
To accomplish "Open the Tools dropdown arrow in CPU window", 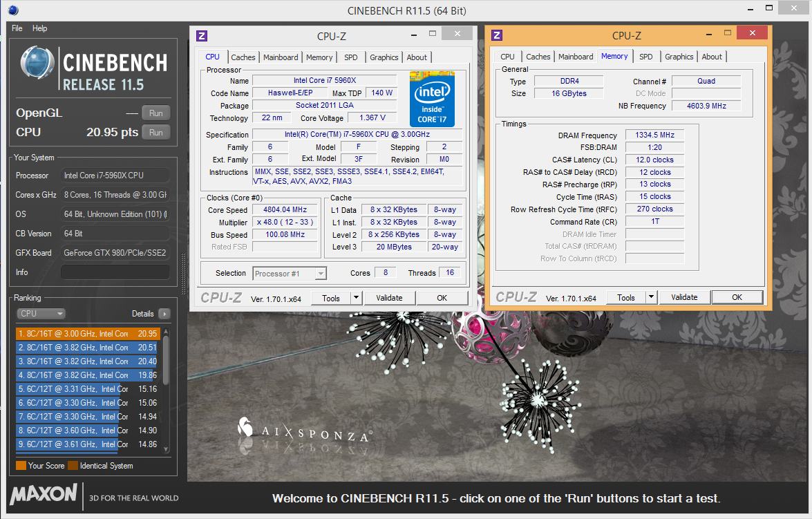I will 356,298.
